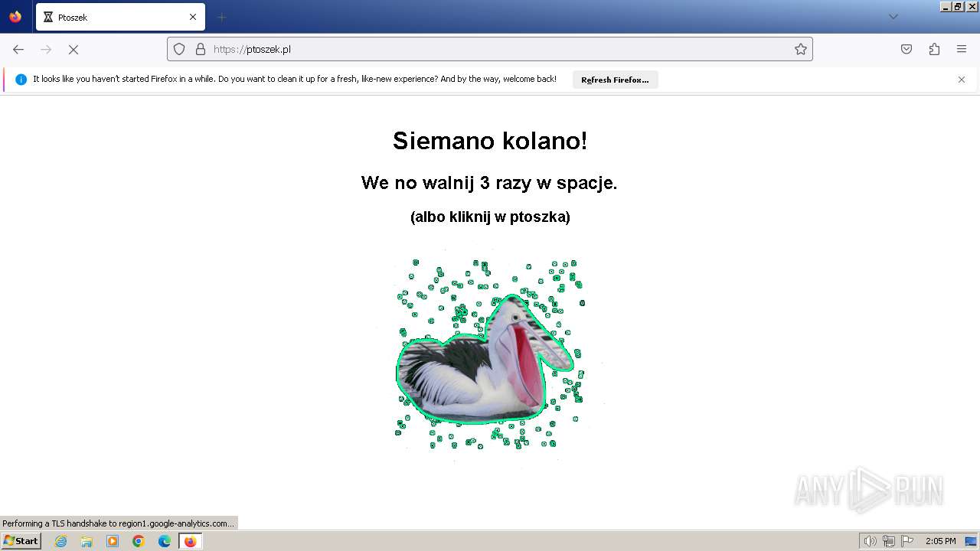Screen dimensions: 980x551
Task: Expand the list all tabs chevron
Action: [893, 17]
